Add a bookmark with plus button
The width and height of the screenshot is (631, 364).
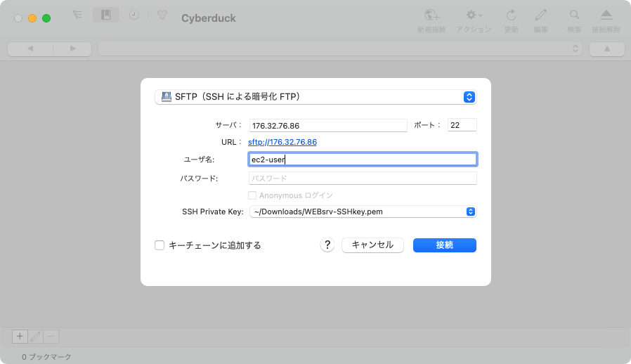(x=20, y=336)
